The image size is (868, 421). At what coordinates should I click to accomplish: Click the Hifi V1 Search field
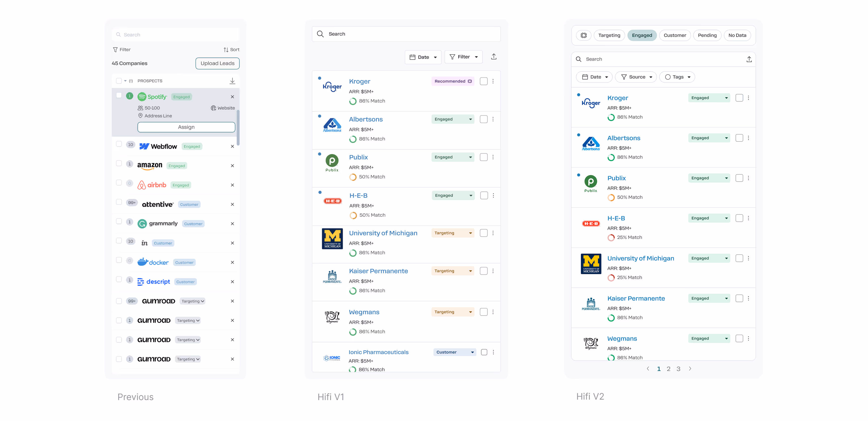406,34
